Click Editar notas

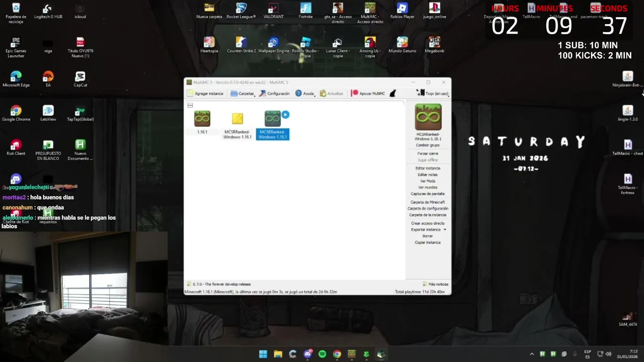click(x=428, y=174)
